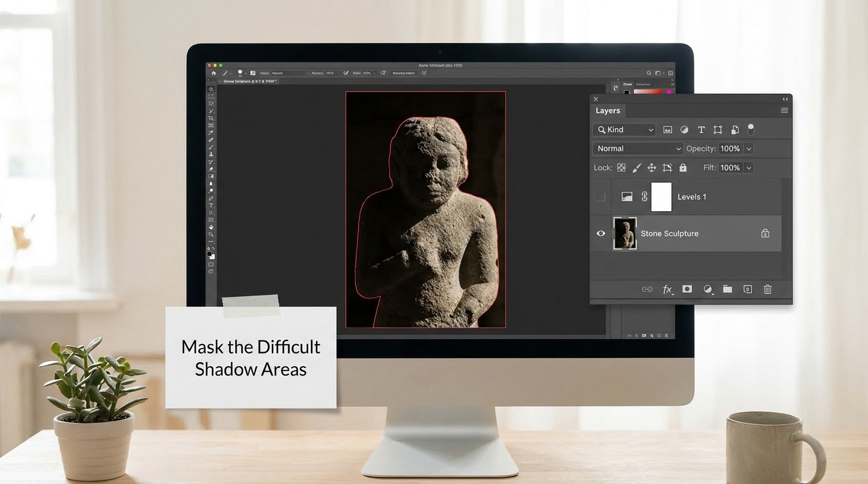Hide the Stone Sculpture layer
Image resolution: width=868 pixels, height=484 pixels.
(x=601, y=233)
